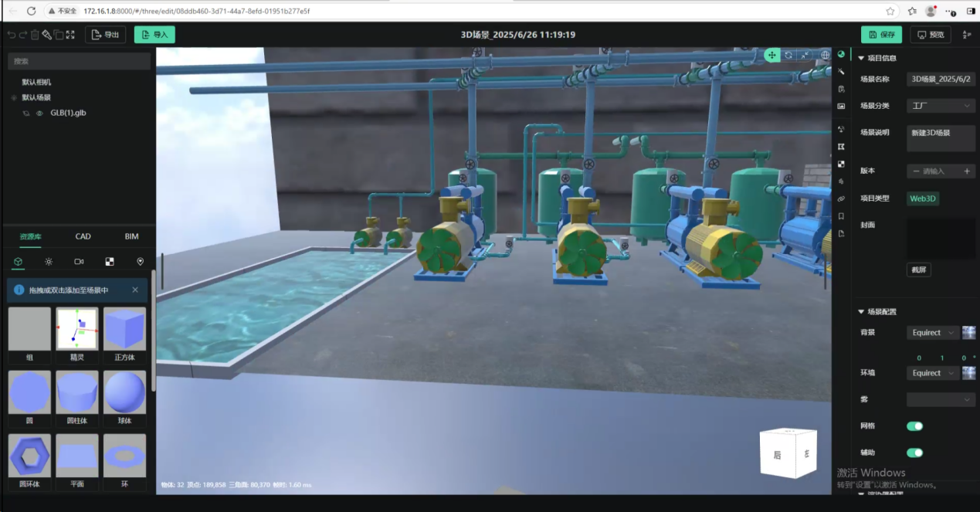
Task: Switch to the BIM tab
Action: 131,236
